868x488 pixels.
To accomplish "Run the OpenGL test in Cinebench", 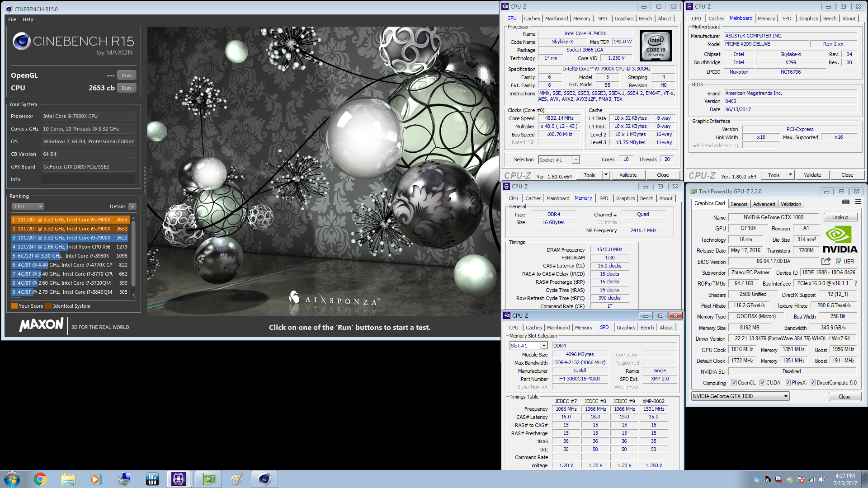I will 126,75.
